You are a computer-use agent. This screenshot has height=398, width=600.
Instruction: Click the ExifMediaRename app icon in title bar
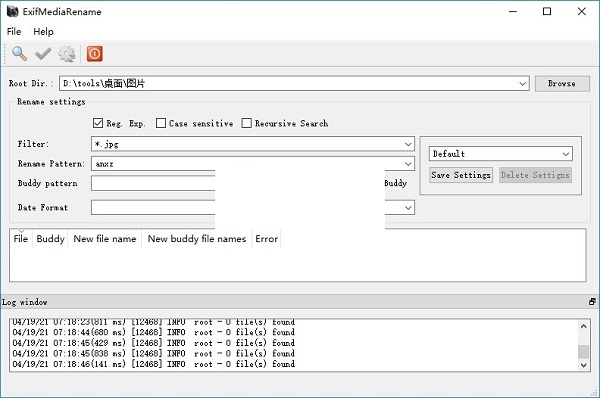click(x=12, y=11)
